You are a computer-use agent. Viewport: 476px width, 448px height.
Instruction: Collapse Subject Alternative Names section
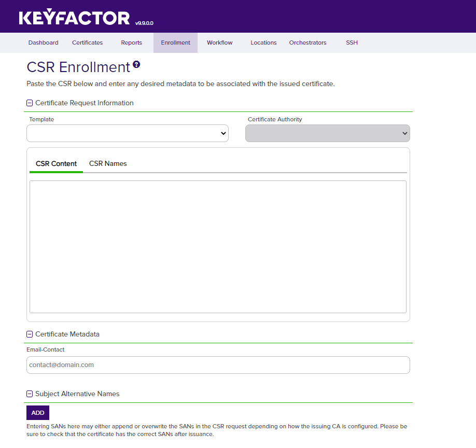pyautogui.click(x=30, y=394)
